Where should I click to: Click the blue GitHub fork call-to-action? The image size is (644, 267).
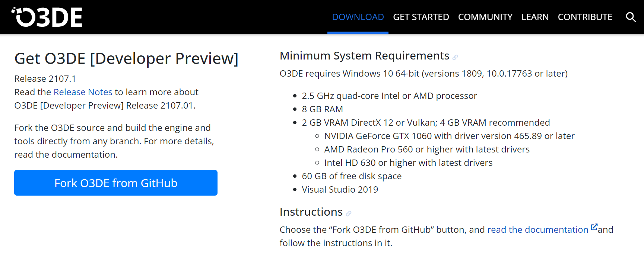(115, 183)
